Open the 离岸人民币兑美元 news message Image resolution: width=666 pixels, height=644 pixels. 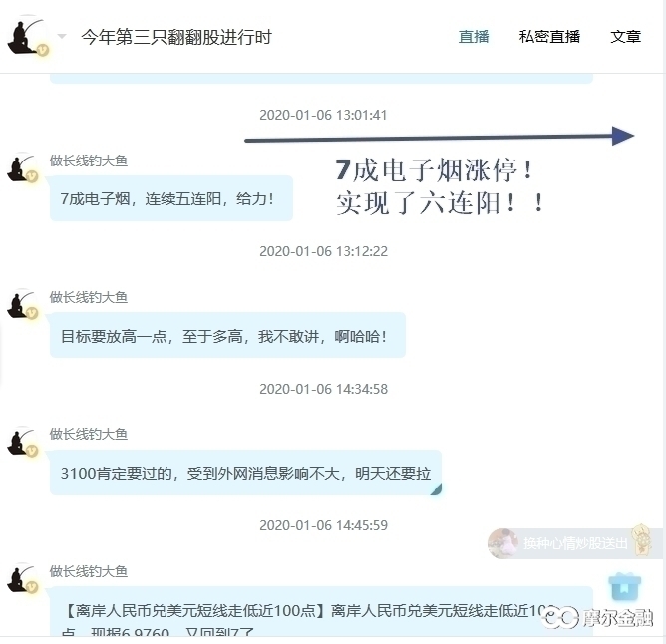point(321,611)
